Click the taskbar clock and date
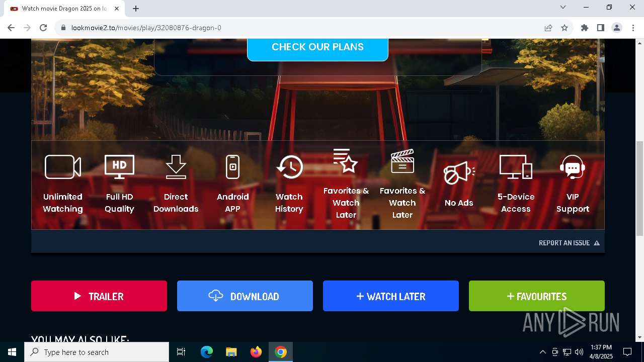The height and width of the screenshot is (362, 644). pyautogui.click(x=601, y=352)
